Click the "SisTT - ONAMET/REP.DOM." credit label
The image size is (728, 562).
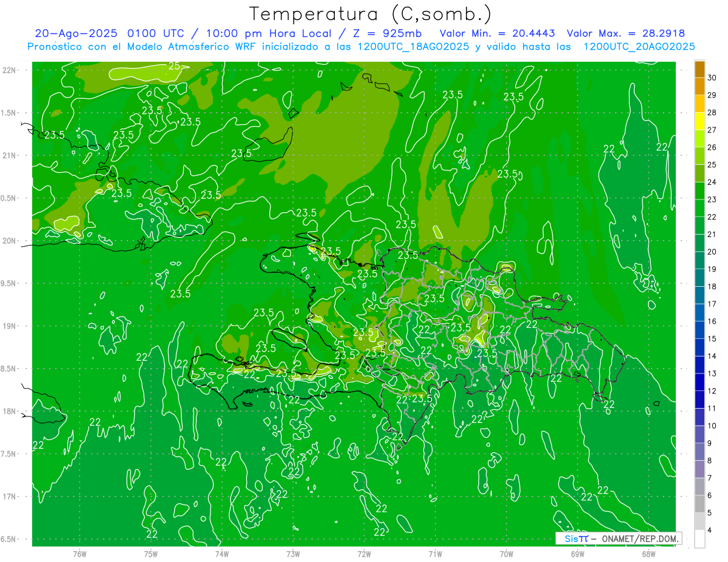coord(618,538)
